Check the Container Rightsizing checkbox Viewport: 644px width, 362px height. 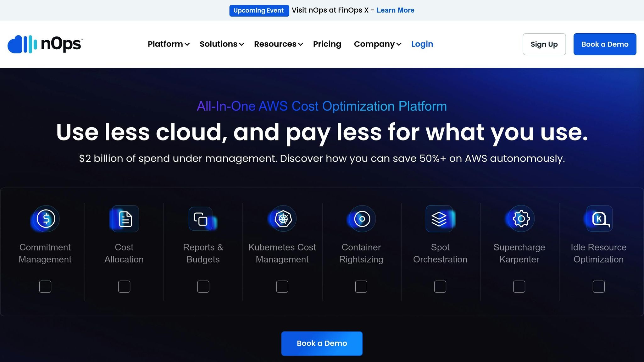[x=361, y=287]
